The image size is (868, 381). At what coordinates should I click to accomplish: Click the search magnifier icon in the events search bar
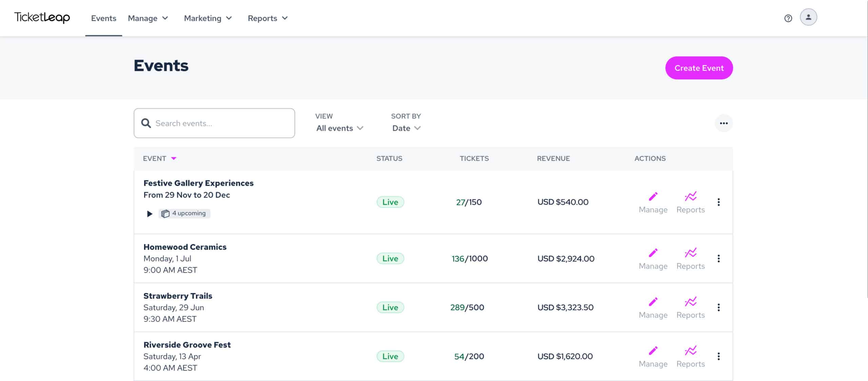146,123
